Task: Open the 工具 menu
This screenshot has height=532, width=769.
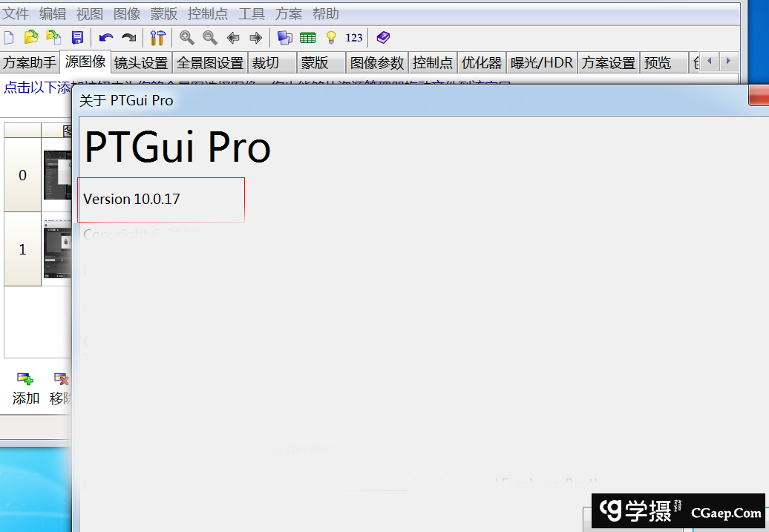Action: [252, 14]
